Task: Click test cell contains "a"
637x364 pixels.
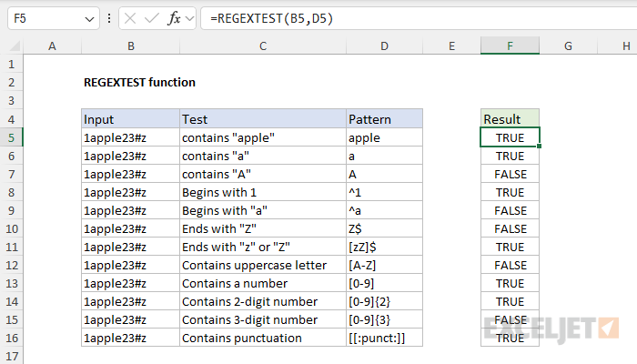Action: tap(263, 156)
